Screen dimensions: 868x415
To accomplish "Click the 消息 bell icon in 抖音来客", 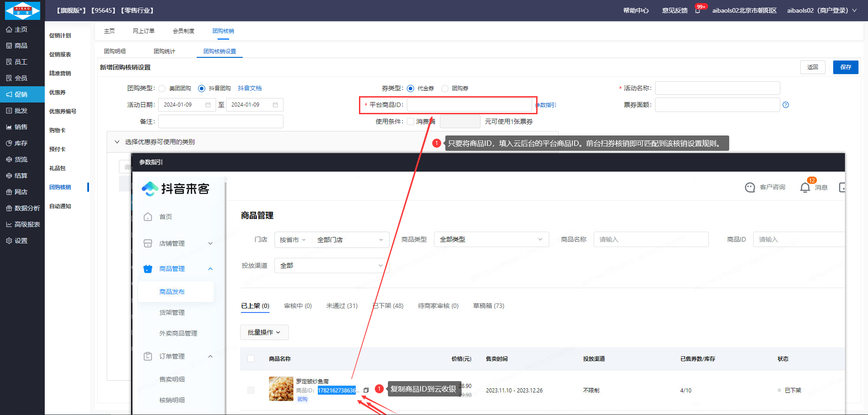I will tap(805, 187).
